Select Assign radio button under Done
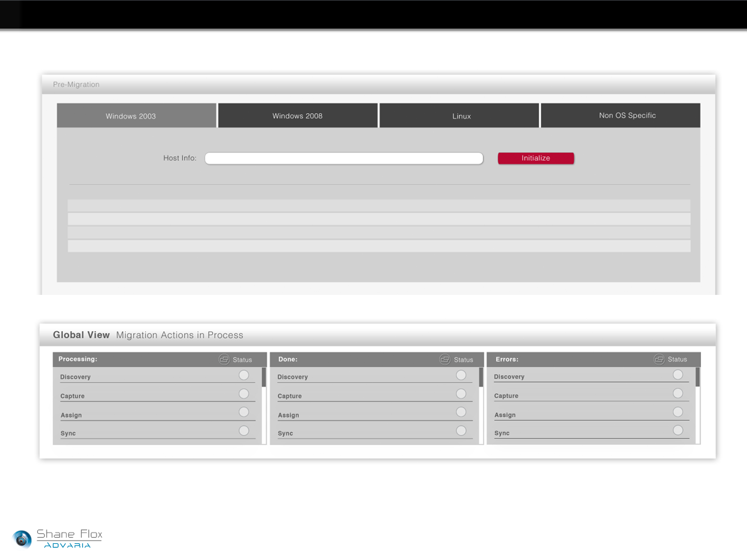Image resolution: width=747 pixels, height=560 pixels. (461, 412)
